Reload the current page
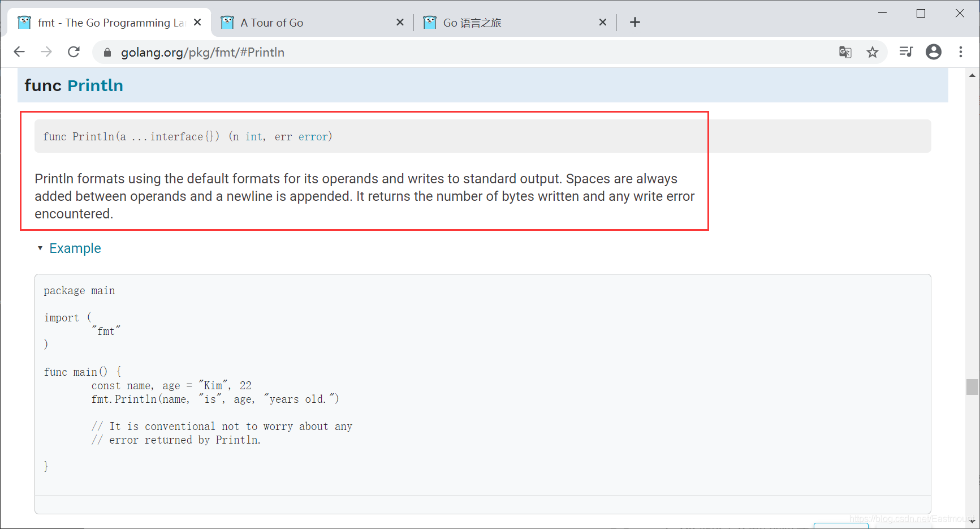The image size is (980, 529). (x=74, y=52)
